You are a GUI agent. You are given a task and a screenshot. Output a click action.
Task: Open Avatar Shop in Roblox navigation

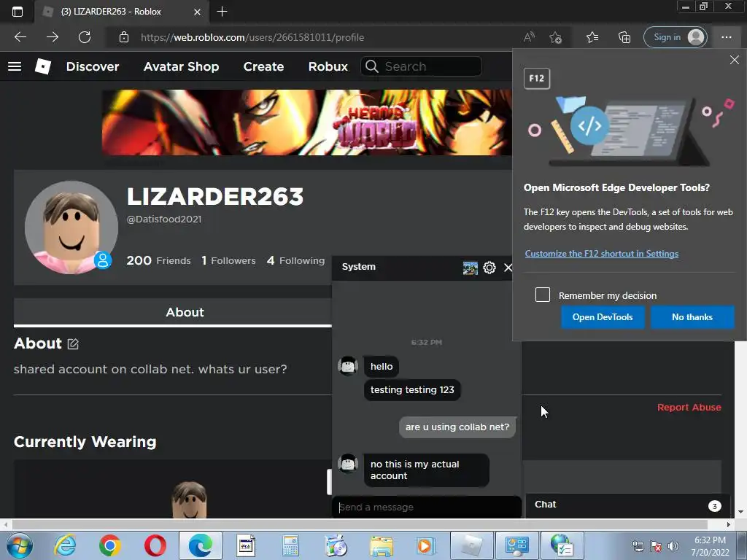181,66
